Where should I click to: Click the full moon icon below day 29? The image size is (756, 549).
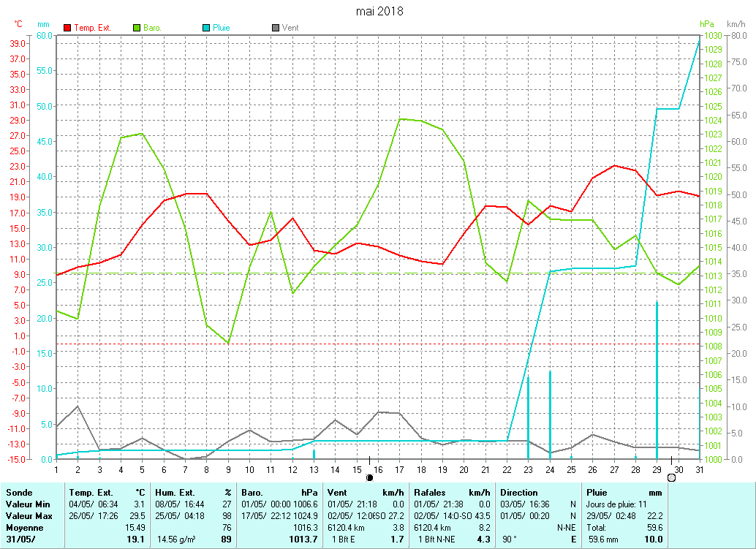click(671, 477)
